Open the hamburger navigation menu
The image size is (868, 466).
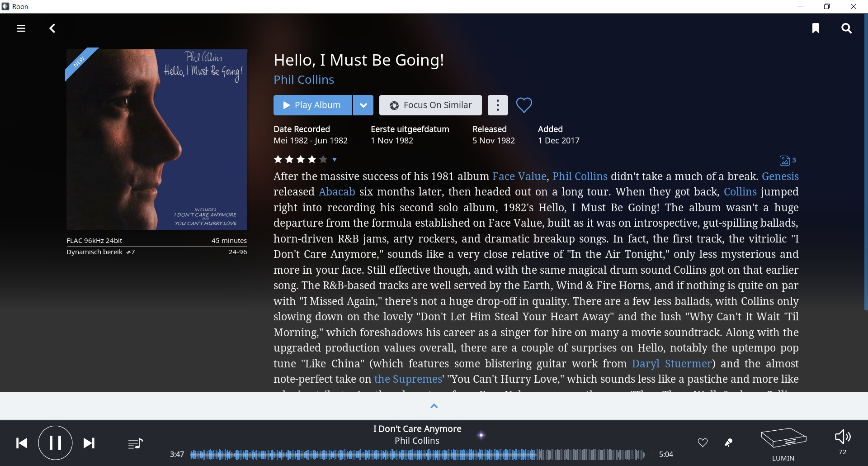point(21,29)
